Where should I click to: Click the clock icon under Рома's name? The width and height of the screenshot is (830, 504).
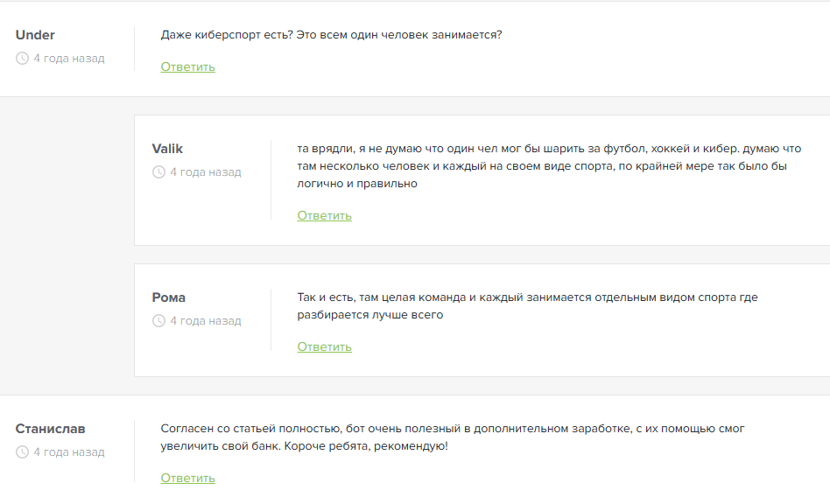pos(158,321)
